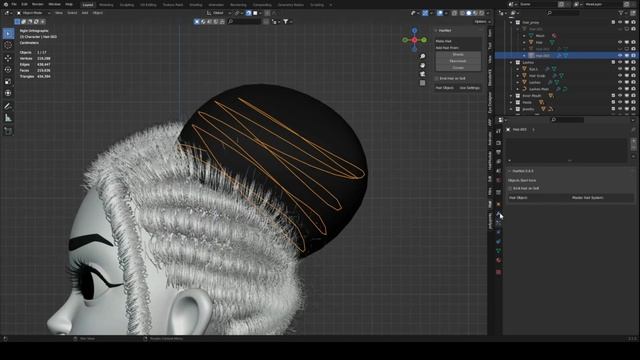Open the Scene properties tab icon

[498, 171]
